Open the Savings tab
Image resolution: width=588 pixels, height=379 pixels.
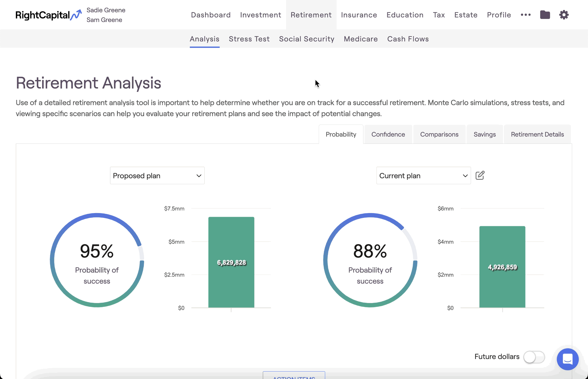[485, 134]
